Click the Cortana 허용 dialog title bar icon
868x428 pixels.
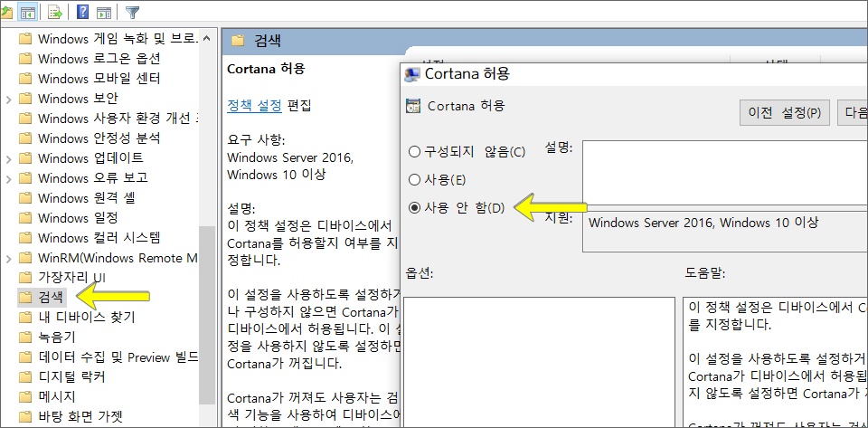coord(412,73)
